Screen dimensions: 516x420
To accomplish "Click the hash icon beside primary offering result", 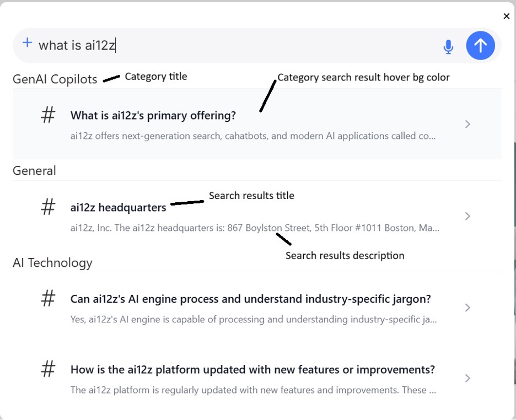I will coord(49,115).
